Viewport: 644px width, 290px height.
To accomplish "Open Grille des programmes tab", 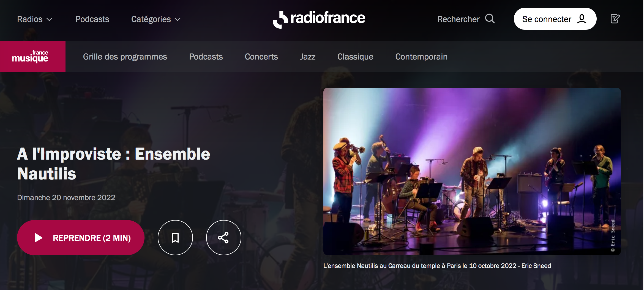I will 125,57.
